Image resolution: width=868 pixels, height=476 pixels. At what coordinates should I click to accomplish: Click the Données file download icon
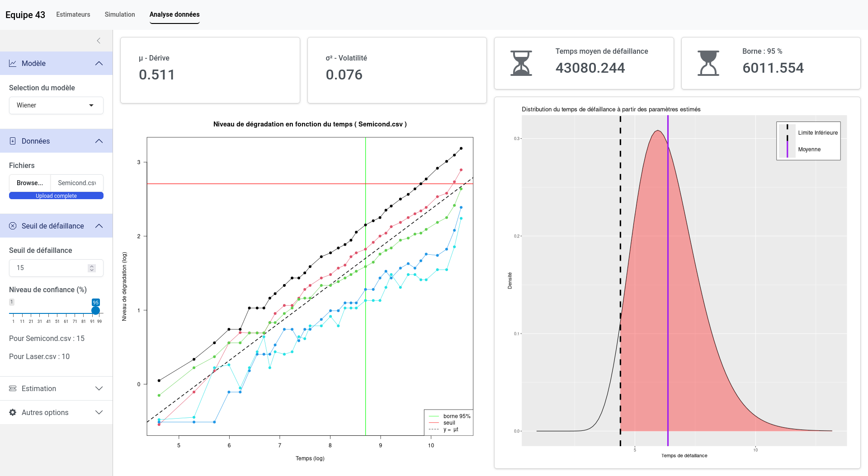pyautogui.click(x=13, y=141)
